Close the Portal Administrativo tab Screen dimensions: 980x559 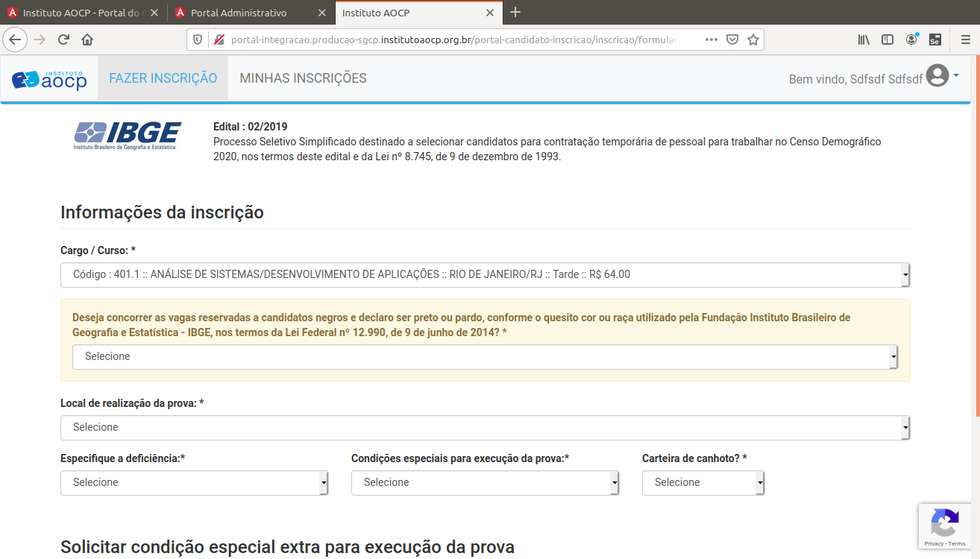click(322, 13)
